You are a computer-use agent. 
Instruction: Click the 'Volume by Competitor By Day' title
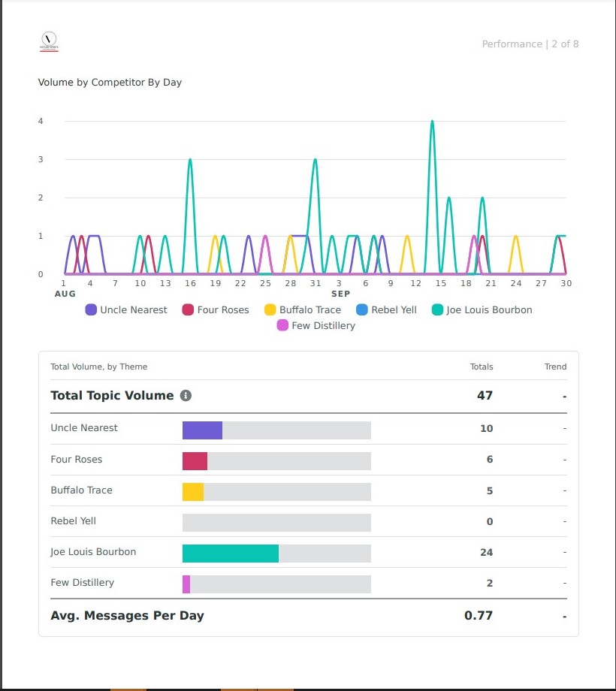pyautogui.click(x=110, y=83)
